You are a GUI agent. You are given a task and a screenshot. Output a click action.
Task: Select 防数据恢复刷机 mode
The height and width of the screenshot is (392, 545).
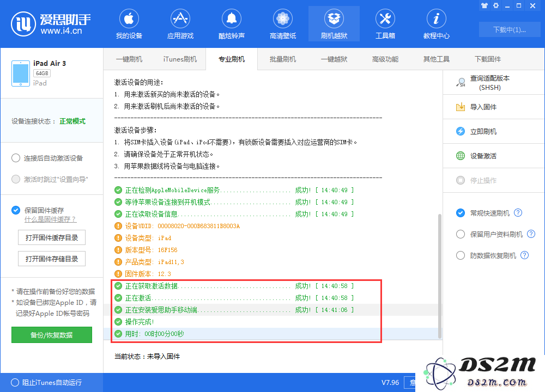pyautogui.click(x=461, y=255)
